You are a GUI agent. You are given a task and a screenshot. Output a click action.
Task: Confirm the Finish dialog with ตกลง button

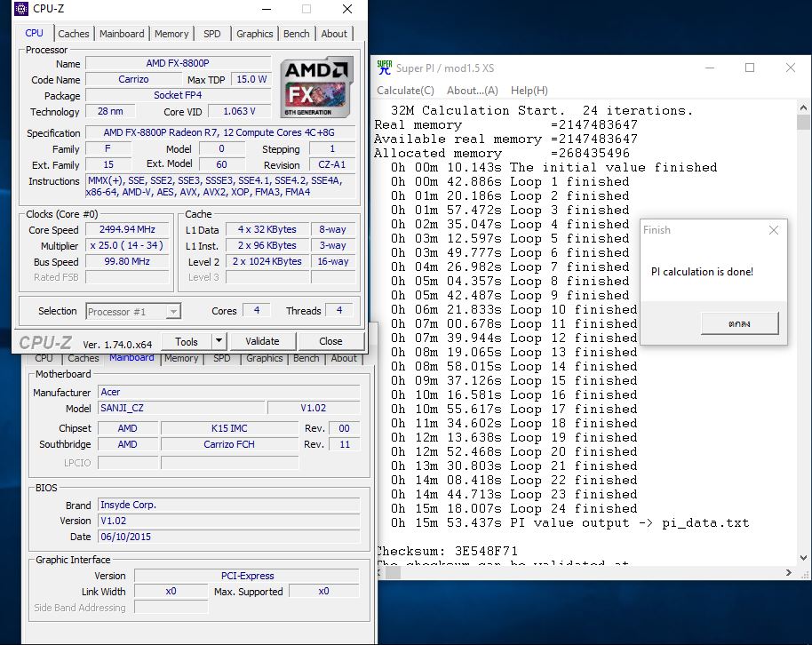[739, 323]
